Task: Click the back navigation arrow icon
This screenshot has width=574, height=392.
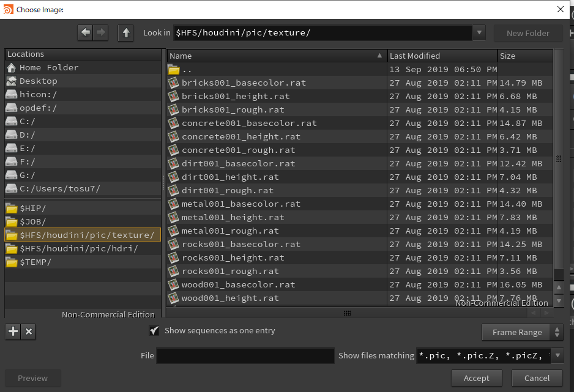Action: pos(85,32)
